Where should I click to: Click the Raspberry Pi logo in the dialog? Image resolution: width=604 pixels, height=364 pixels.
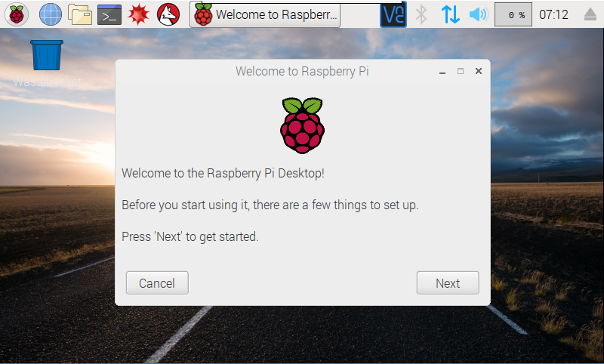pos(303,125)
